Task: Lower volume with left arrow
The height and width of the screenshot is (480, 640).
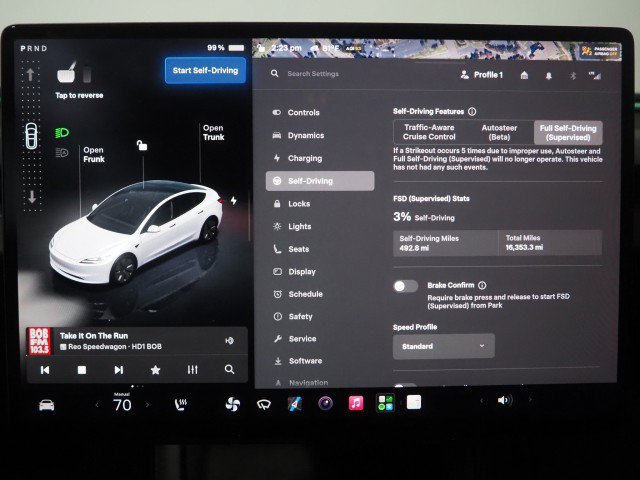Action: coord(481,400)
